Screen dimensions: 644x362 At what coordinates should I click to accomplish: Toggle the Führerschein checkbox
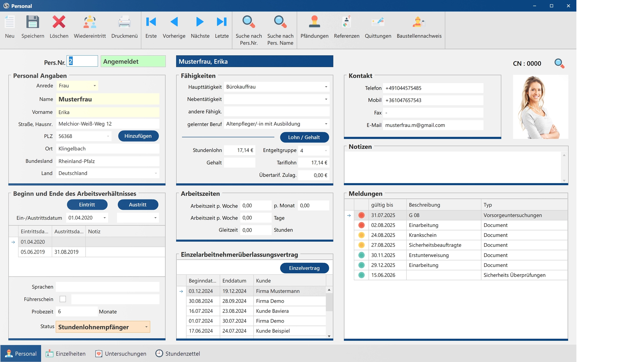pyautogui.click(x=63, y=299)
